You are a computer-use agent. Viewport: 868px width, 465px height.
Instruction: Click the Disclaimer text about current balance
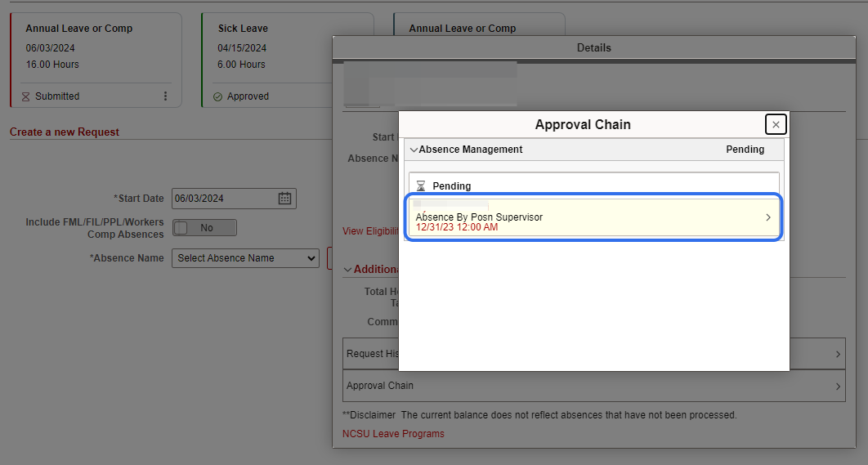539,414
